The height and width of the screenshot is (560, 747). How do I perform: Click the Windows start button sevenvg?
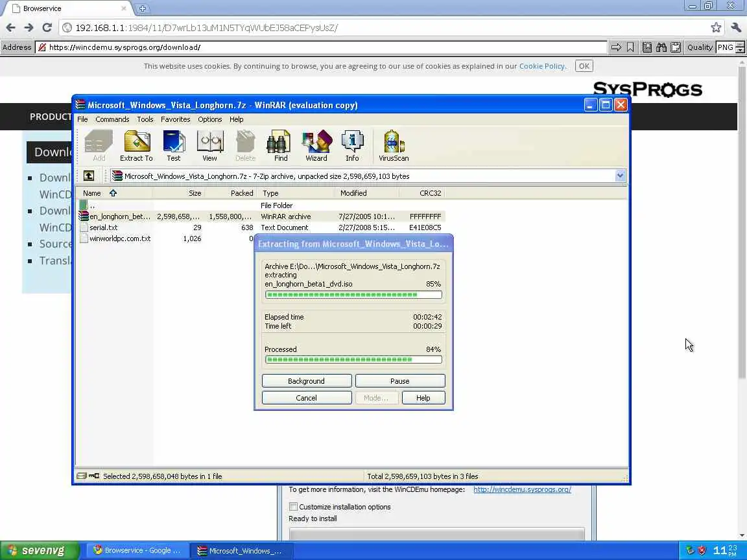pyautogui.click(x=40, y=550)
